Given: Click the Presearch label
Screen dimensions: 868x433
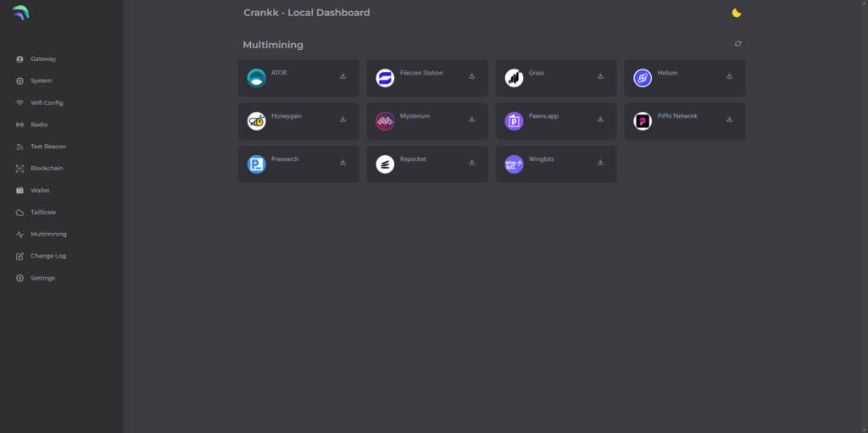Looking at the screenshot, I should [285, 159].
